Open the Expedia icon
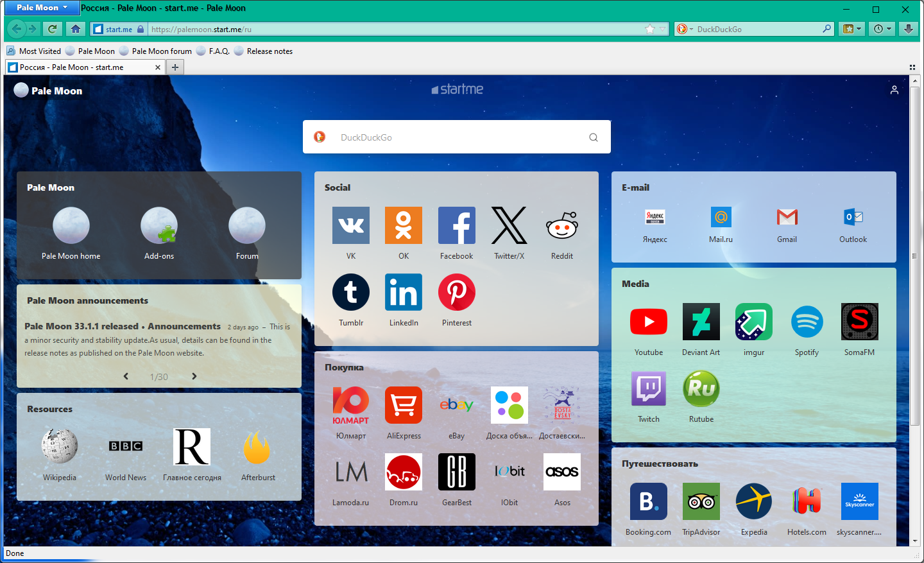This screenshot has width=924, height=563. (x=754, y=501)
